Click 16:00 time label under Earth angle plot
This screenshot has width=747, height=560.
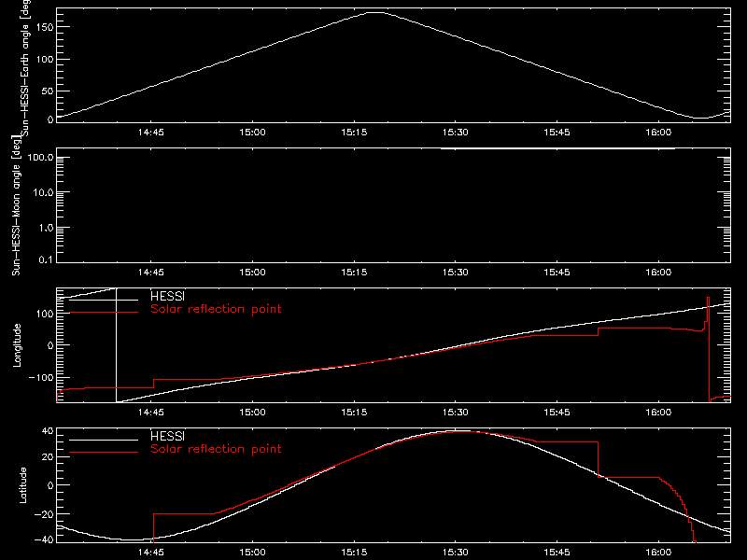pyautogui.click(x=658, y=133)
